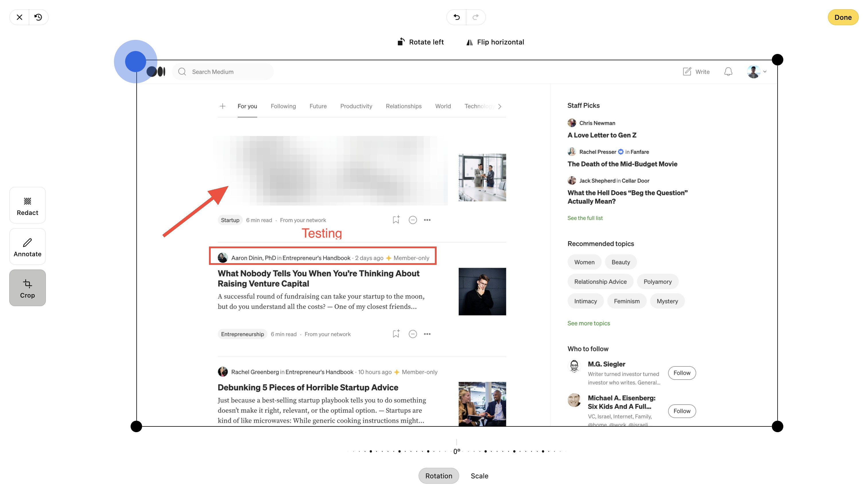Undo the last edit
This screenshot has width=868, height=493.
456,17
